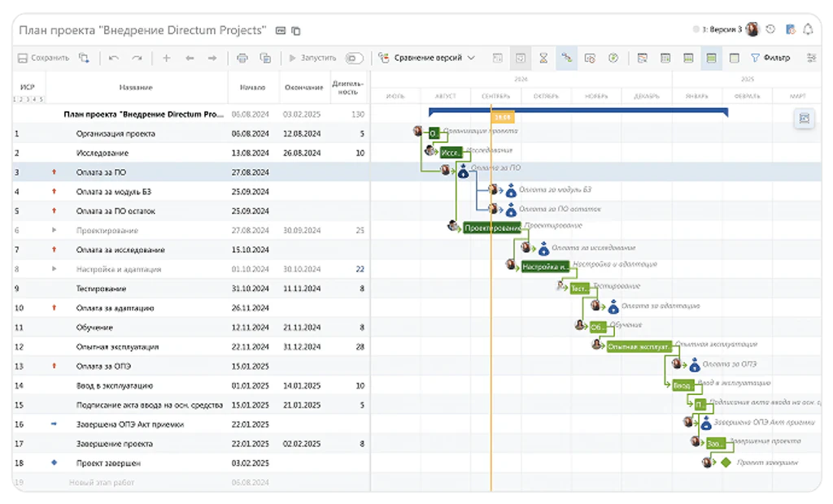This screenshot has width=833, height=504.
Task: Click the Сохранить save button
Action: (44, 58)
